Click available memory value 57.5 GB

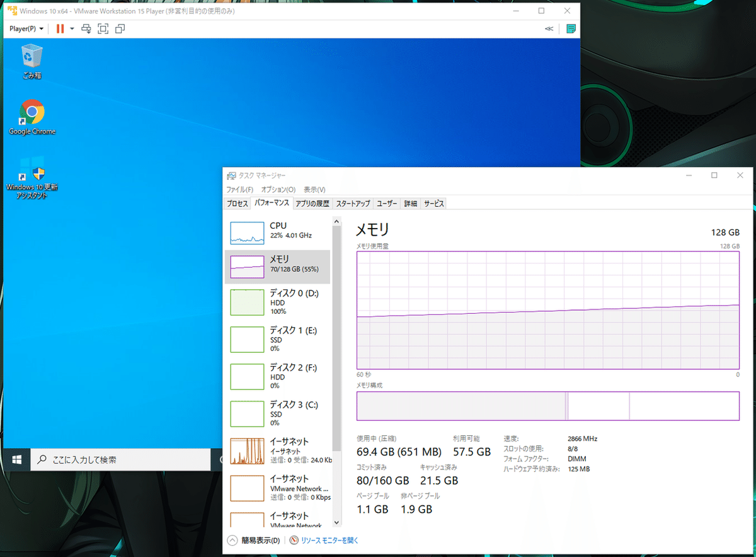471,452
